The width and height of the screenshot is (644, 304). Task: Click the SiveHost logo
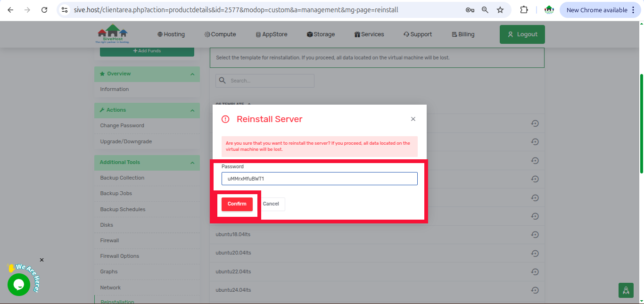(113, 34)
